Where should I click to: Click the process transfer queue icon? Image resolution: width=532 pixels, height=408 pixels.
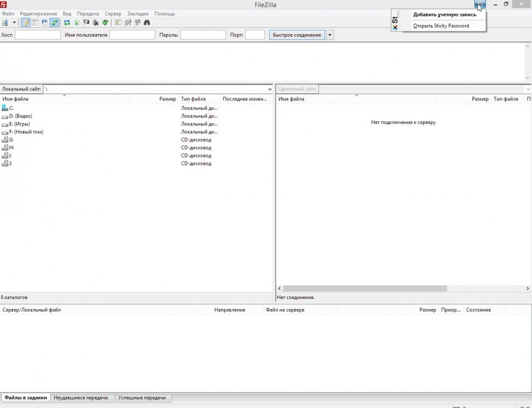(77, 23)
